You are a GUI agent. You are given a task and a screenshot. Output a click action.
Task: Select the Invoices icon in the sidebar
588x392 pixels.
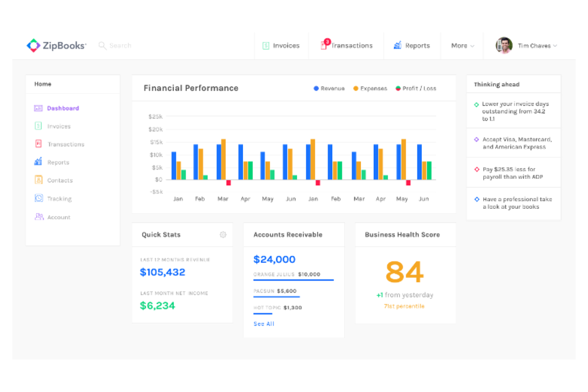pos(39,126)
